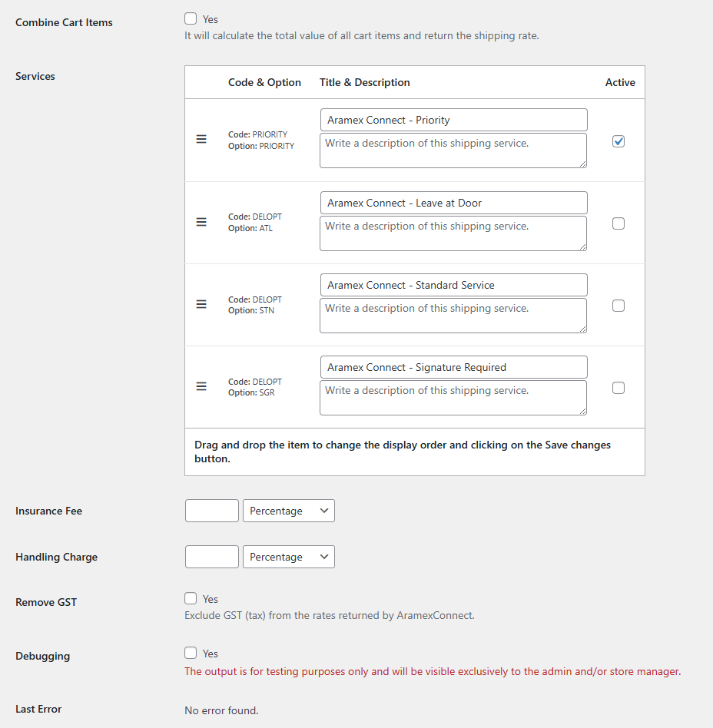Activate the Leave at Door service checkbox
713x728 pixels.
click(x=618, y=223)
